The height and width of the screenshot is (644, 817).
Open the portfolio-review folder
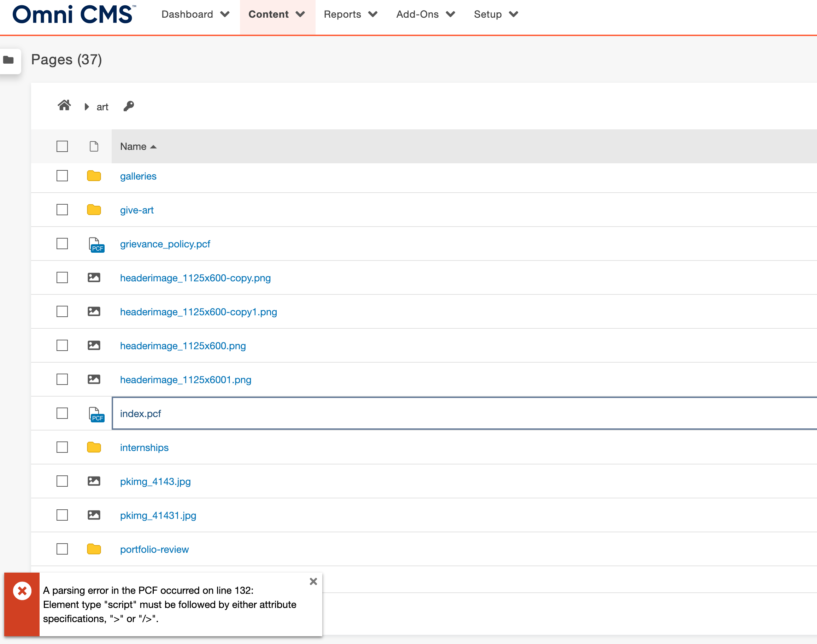pyautogui.click(x=154, y=549)
